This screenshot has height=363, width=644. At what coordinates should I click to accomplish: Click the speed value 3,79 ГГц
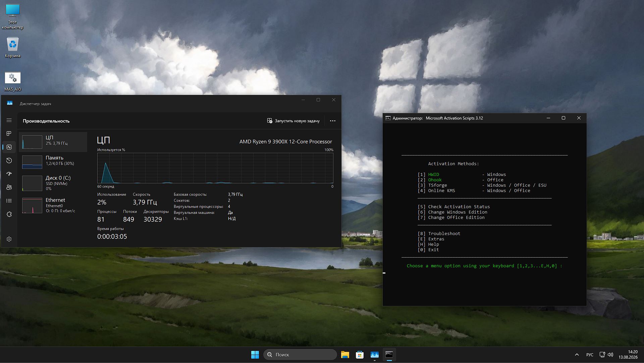145,202
